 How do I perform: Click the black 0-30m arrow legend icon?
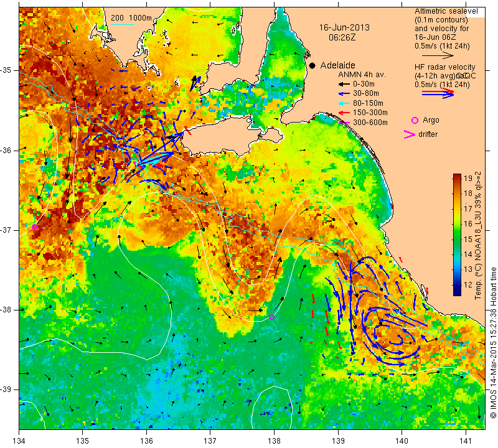click(344, 84)
